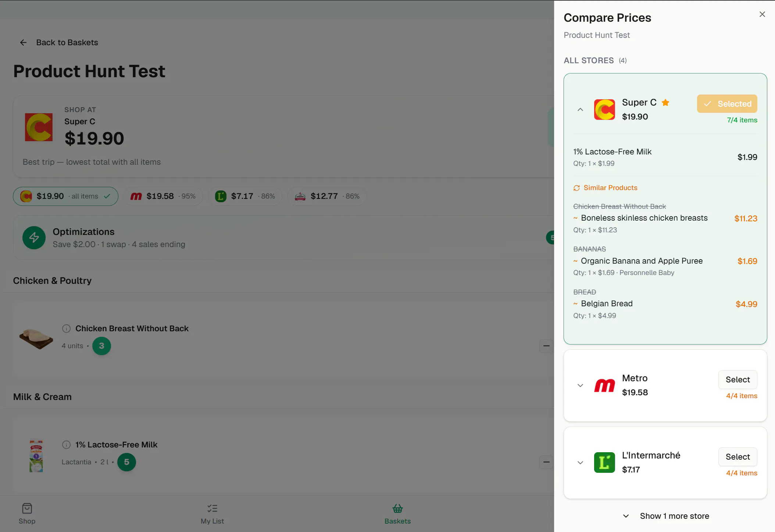Select the Super C $19.90 price chip
The image size is (775, 532).
coord(65,196)
